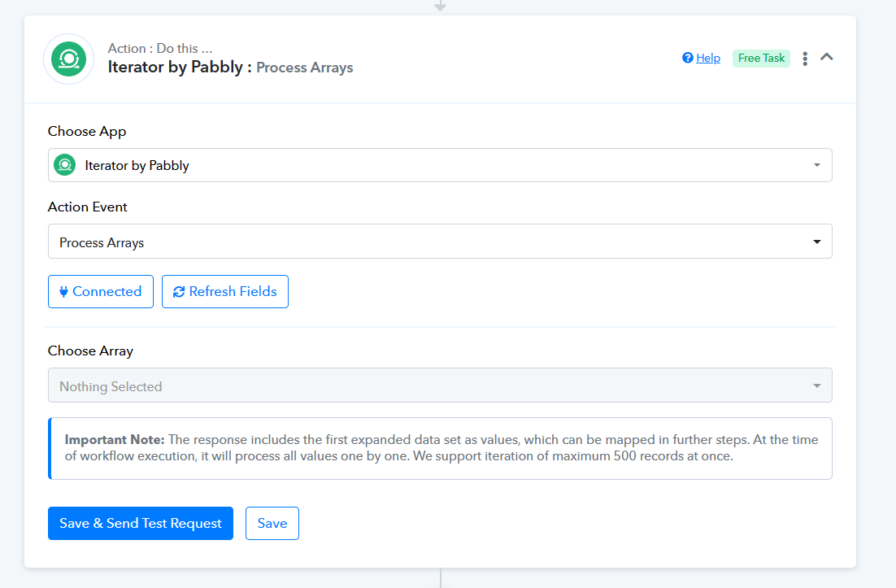The height and width of the screenshot is (588, 896).
Task: Click the Free Task badge
Action: coord(761,59)
